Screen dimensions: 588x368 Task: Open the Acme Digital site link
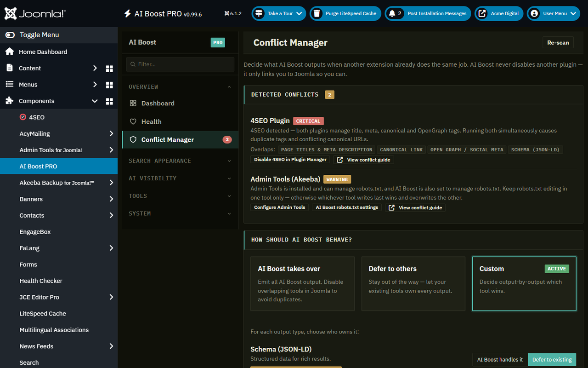point(499,13)
